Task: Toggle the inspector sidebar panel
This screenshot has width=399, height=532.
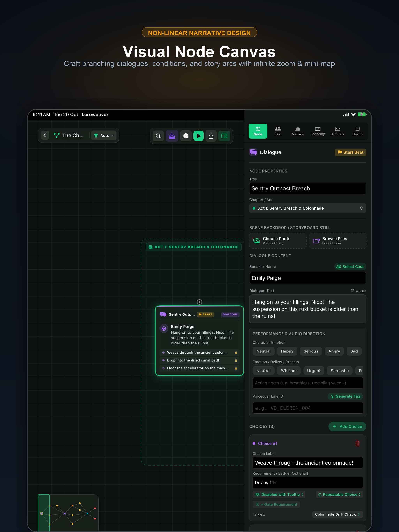Action: point(224,136)
